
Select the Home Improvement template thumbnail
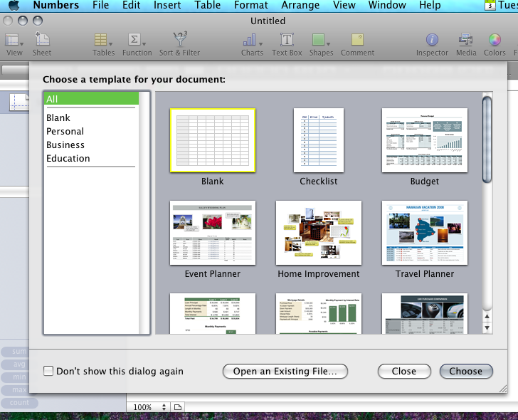[x=319, y=233]
